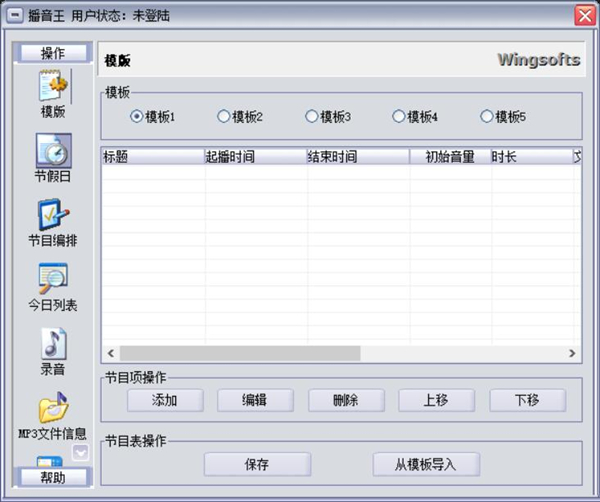Select the 模板1 radio button
Image resolution: width=600 pixels, height=502 pixels.
click(137, 117)
